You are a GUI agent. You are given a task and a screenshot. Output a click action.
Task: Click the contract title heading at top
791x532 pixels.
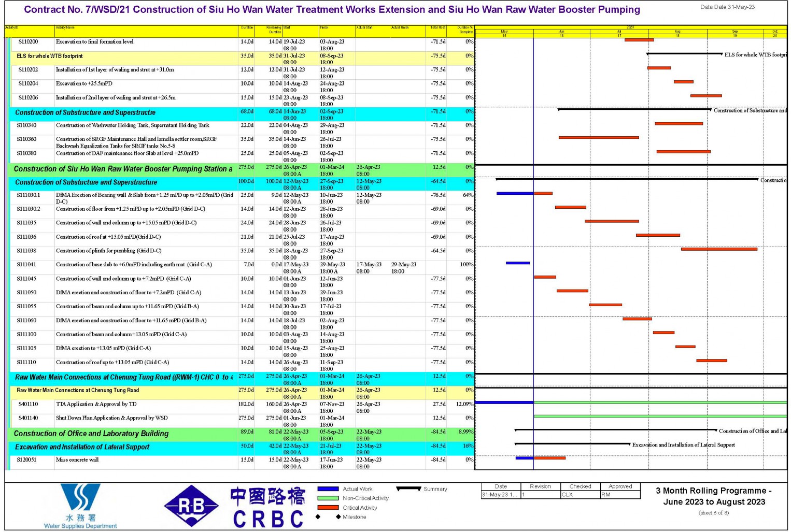point(332,10)
